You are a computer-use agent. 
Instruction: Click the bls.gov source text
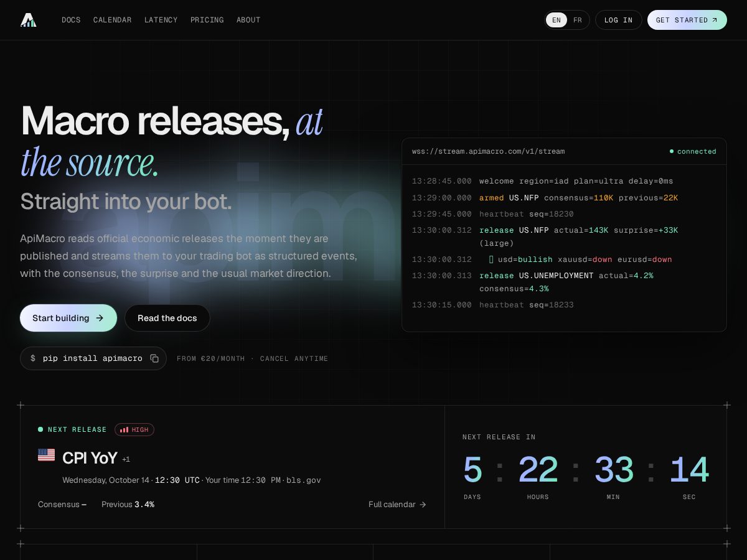(x=304, y=480)
